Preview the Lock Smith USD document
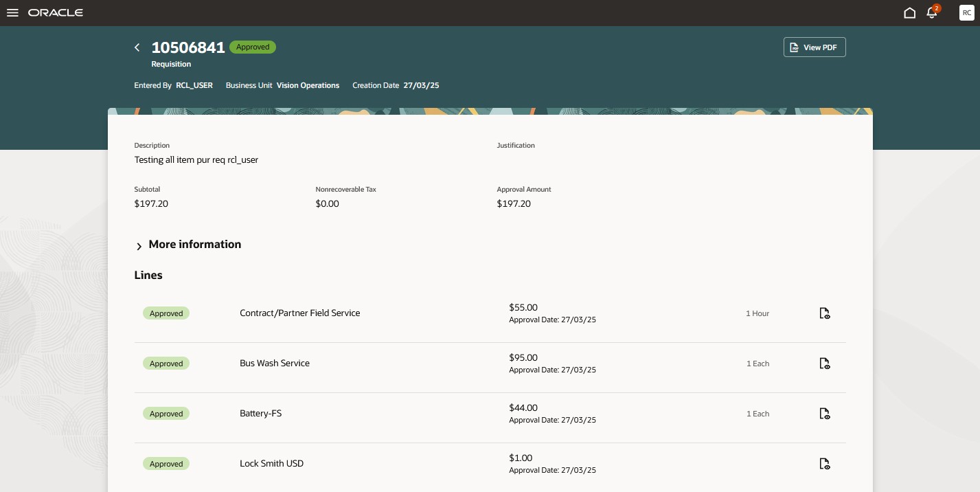 point(824,464)
